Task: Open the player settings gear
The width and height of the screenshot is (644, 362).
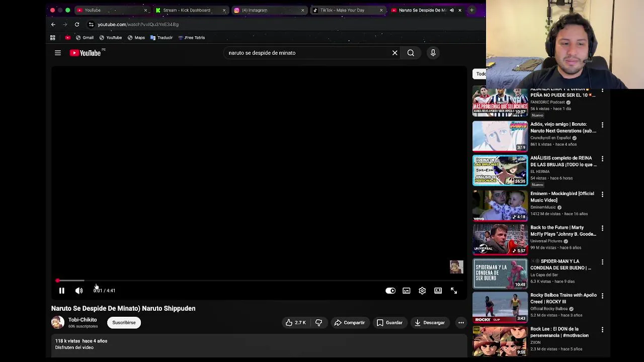Action: point(422,291)
